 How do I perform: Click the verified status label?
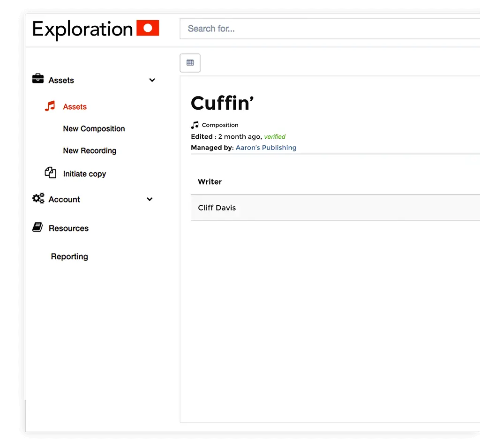(x=275, y=136)
